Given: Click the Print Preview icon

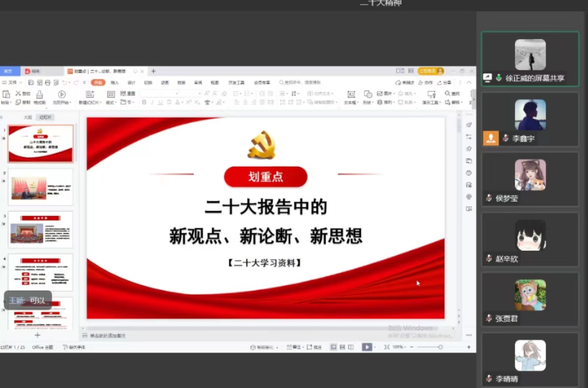Looking at the screenshot, I should pos(56,82).
